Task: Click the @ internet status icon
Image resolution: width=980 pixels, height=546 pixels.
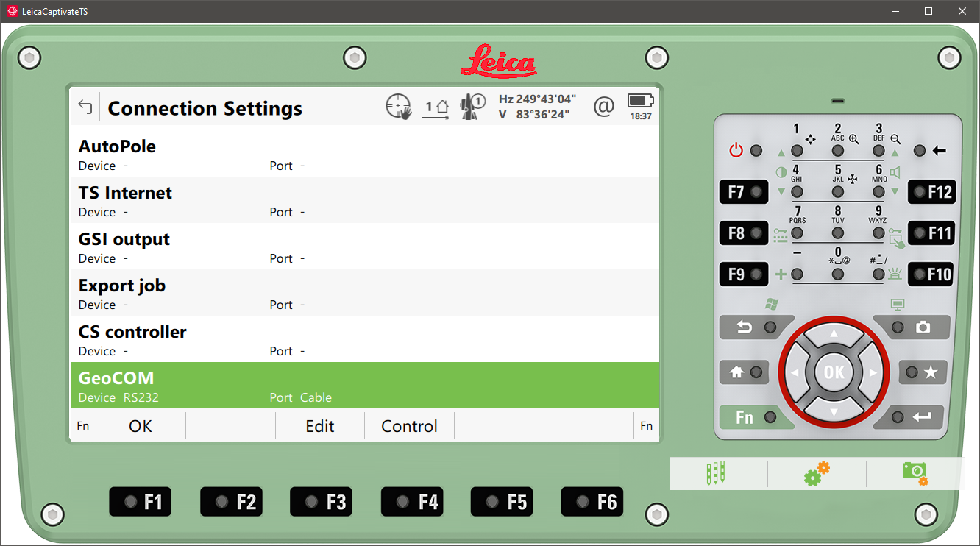Action: tap(603, 107)
